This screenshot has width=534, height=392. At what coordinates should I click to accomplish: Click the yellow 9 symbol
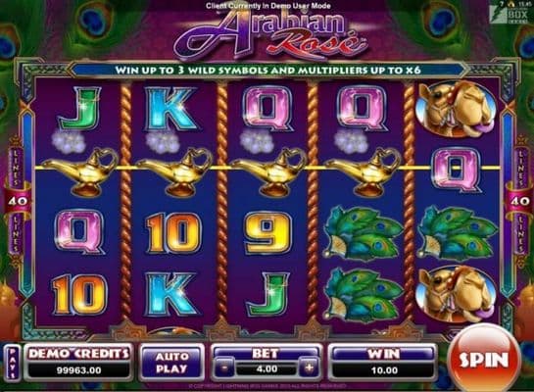[x=268, y=232]
